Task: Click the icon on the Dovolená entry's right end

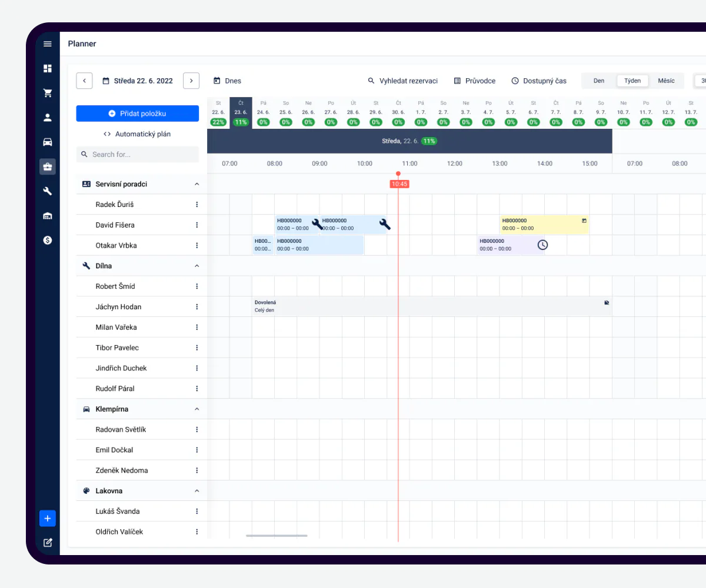Action: point(607,302)
